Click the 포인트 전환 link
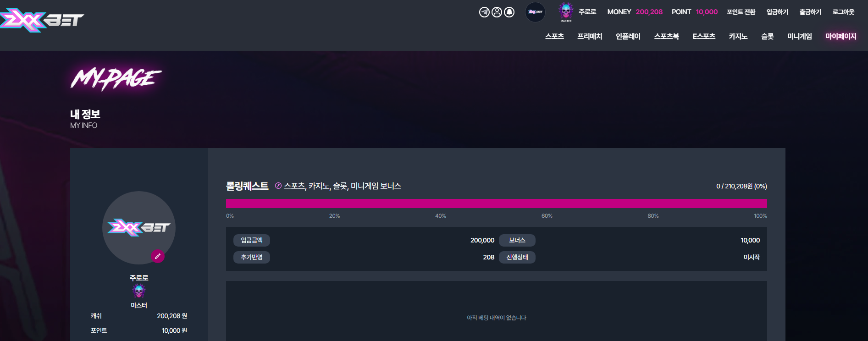The image size is (868, 341). [x=741, y=12]
